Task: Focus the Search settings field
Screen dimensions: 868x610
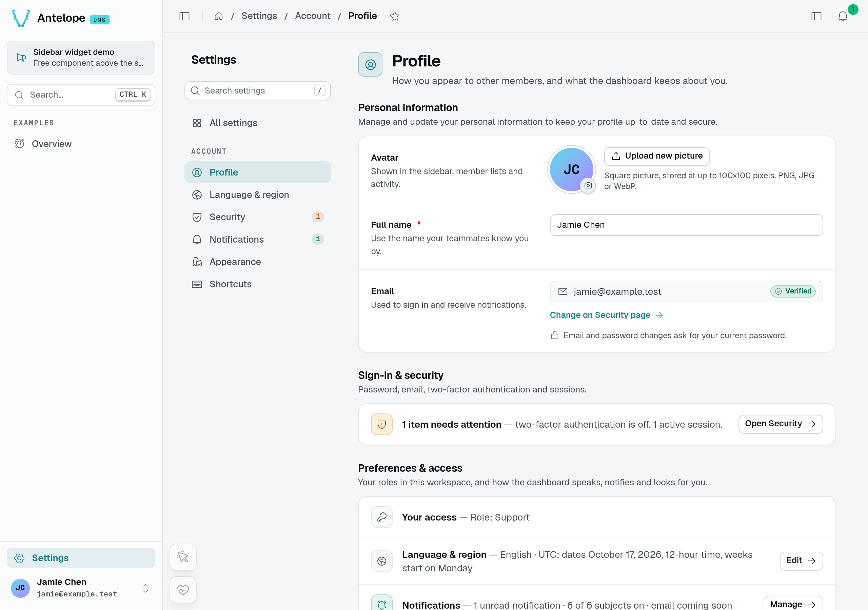Action: click(x=257, y=91)
